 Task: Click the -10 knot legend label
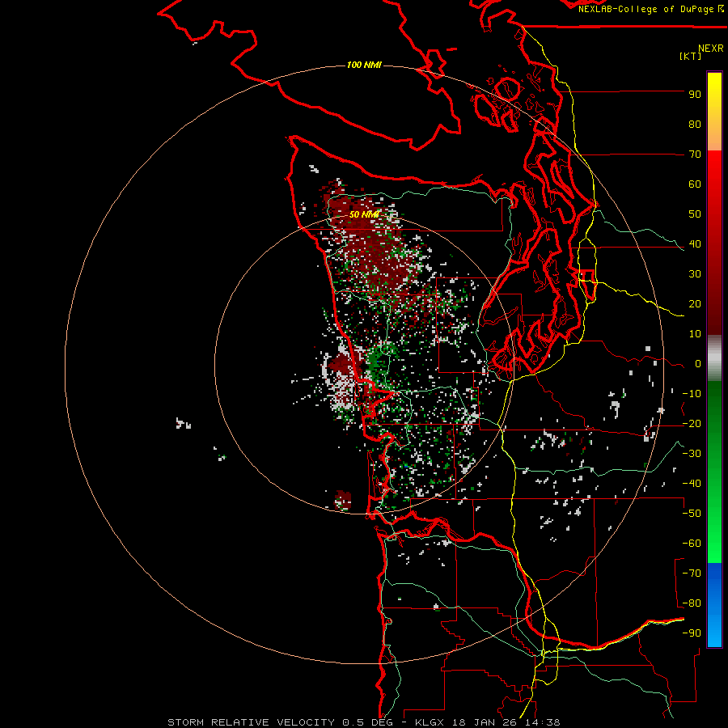(692, 394)
